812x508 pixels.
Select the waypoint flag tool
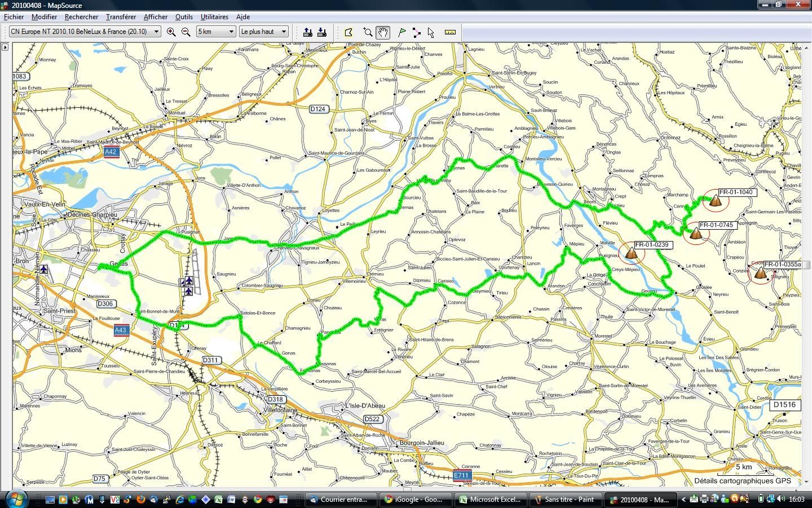pos(402,32)
